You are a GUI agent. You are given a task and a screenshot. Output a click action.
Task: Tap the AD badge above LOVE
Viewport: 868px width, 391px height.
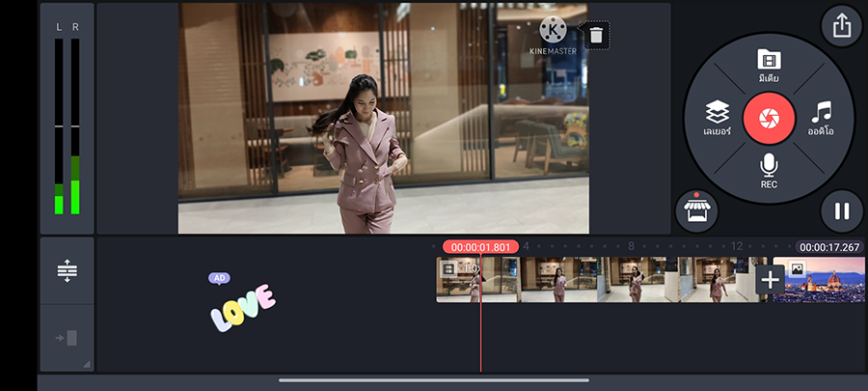tap(219, 278)
